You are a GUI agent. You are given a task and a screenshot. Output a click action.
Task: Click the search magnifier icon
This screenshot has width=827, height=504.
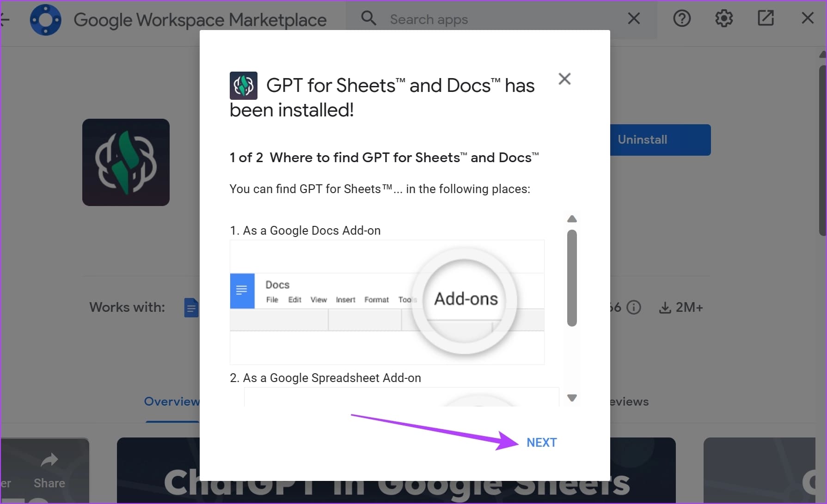pos(368,18)
